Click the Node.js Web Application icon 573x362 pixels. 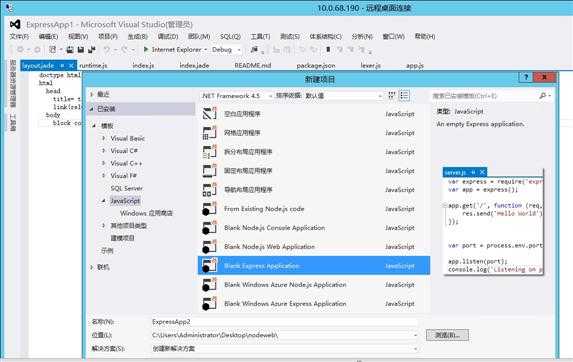pyautogui.click(x=210, y=247)
